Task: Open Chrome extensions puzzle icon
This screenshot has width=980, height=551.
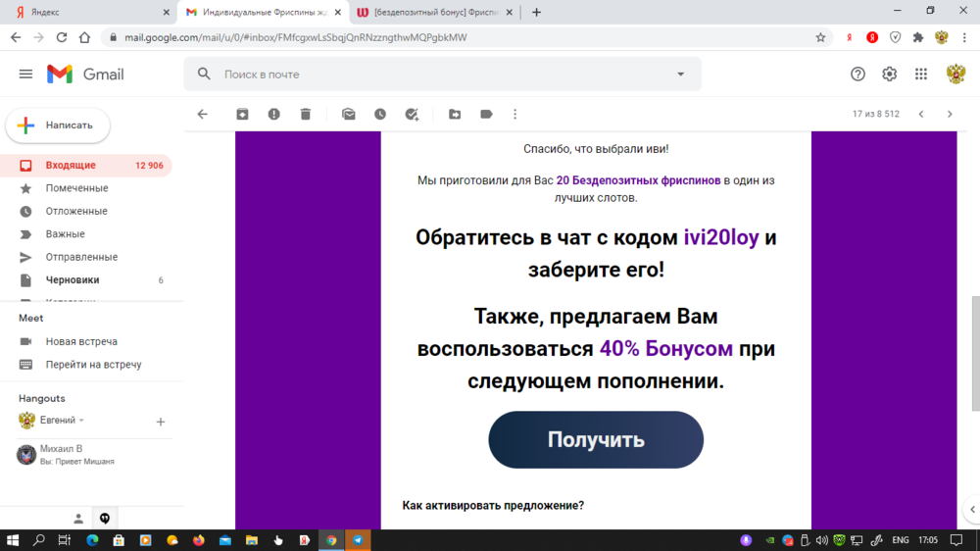Action: coord(918,37)
